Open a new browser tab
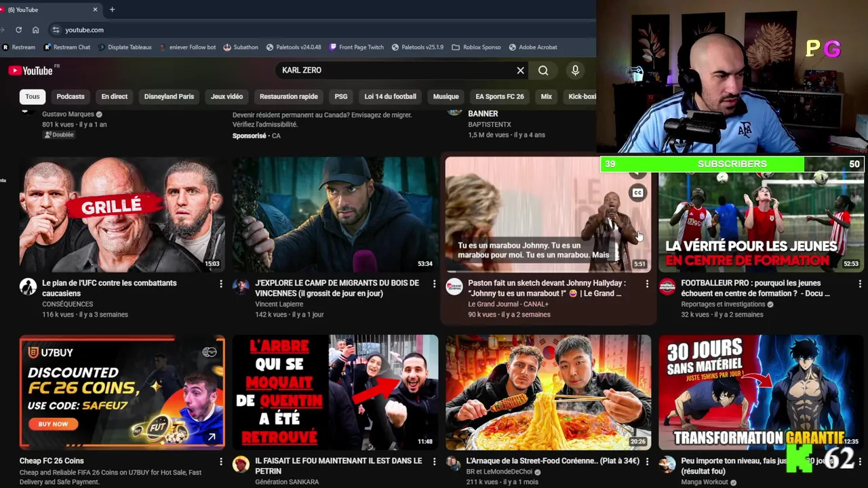The height and width of the screenshot is (488, 868). tap(112, 9)
